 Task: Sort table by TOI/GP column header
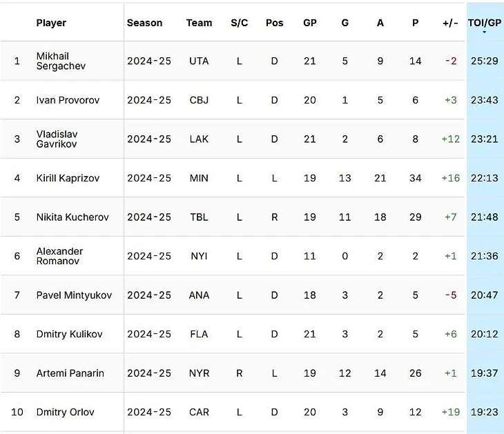point(484,23)
